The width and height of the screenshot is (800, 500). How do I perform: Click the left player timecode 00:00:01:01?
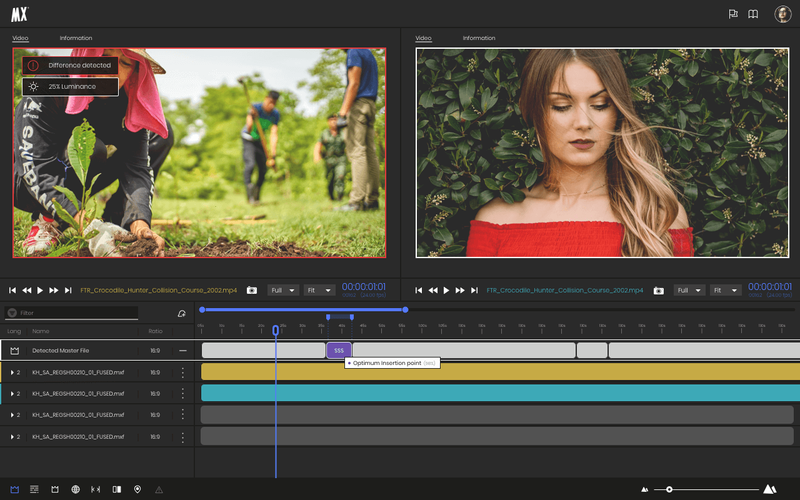(364, 287)
